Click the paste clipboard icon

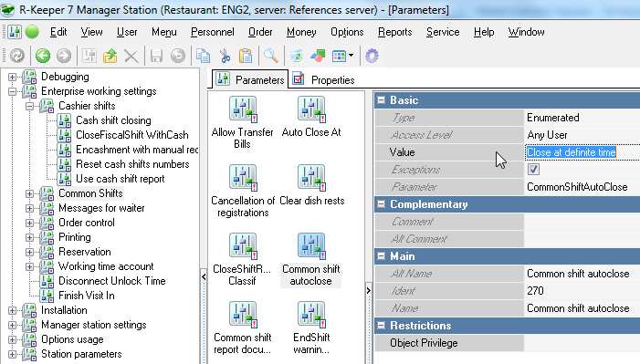tap(246, 56)
